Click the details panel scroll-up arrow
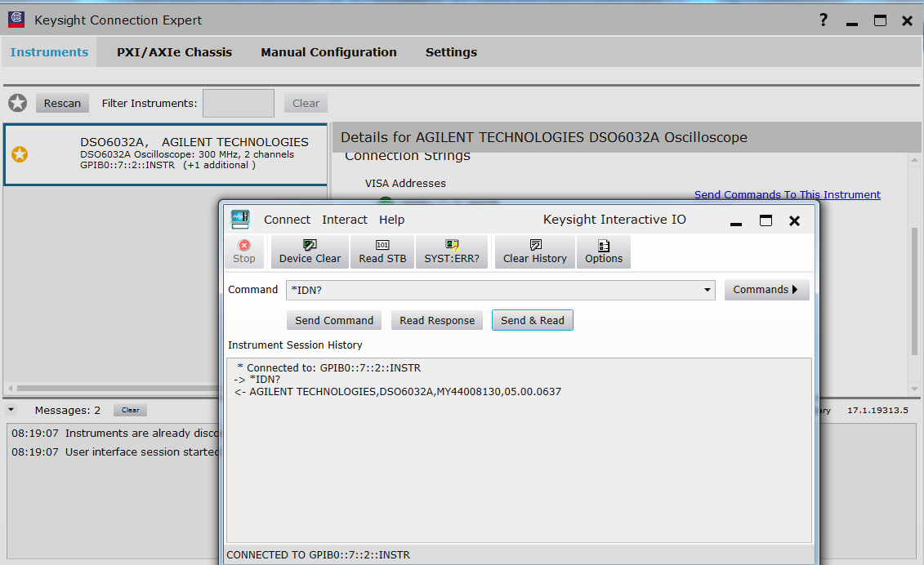This screenshot has width=924, height=565. pyautogui.click(x=914, y=160)
